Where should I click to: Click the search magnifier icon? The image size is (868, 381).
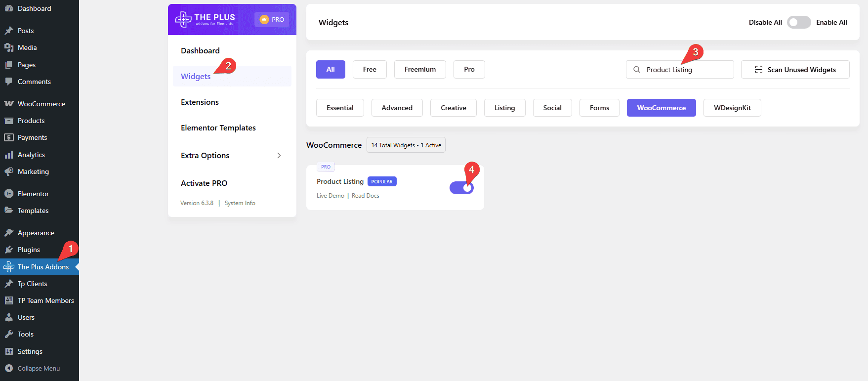pyautogui.click(x=637, y=70)
